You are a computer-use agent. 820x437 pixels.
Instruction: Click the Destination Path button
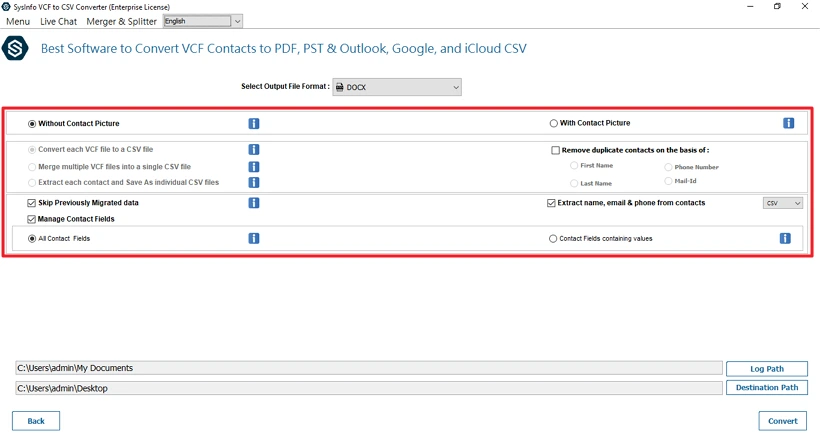(x=767, y=387)
